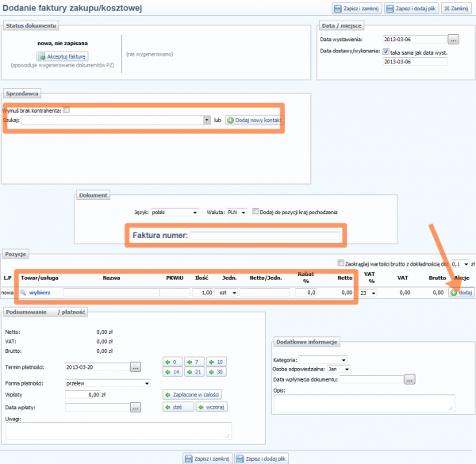Click the 'Faktura numer' input field
The image size is (476, 464).
pos(265,236)
